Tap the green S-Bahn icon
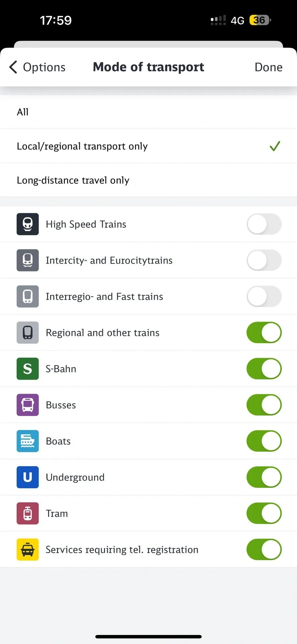The width and height of the screenshot is (297, 644). coord(28,369)
